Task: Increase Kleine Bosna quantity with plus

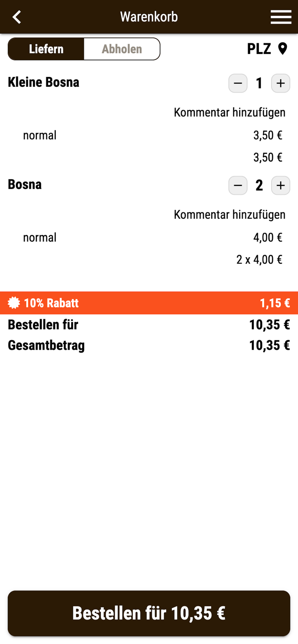Action: (280, 83)
